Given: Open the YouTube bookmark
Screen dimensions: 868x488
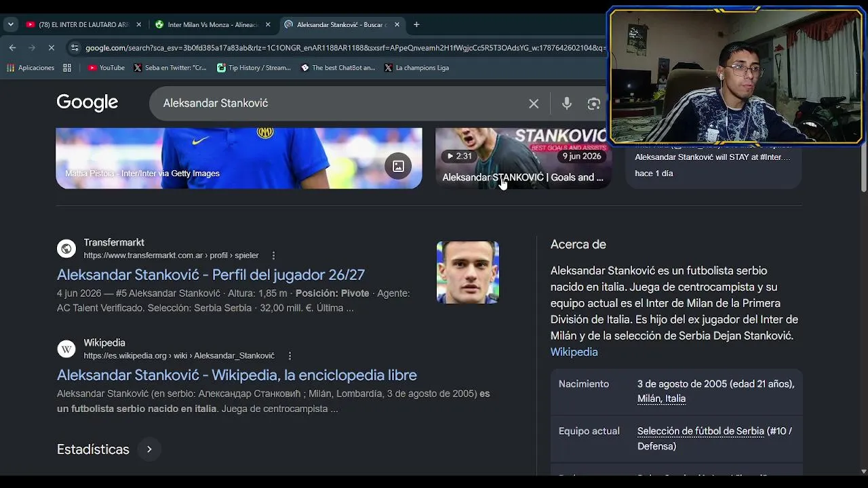Looking at the screenshot, I should 106,68.
